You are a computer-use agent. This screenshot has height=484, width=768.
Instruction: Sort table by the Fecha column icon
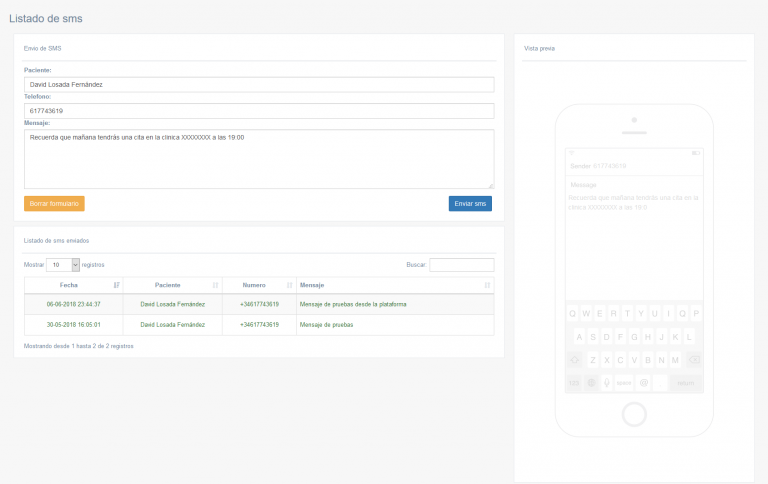click(117, 285)
